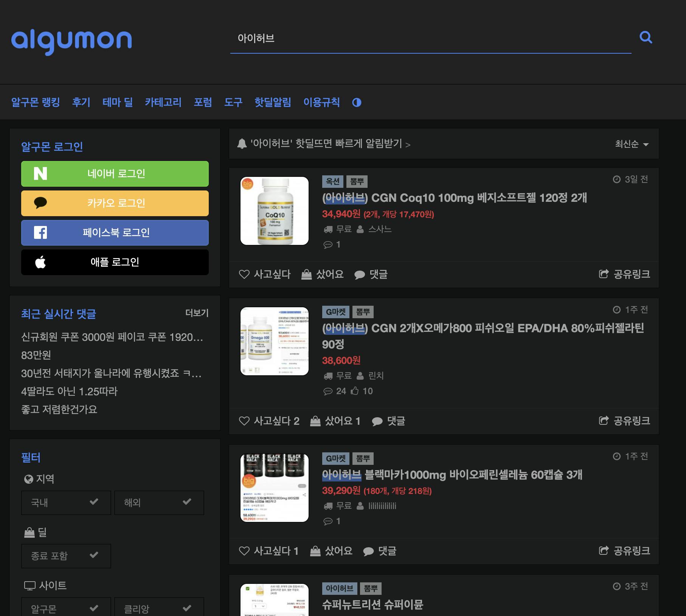Click the 네이버 로그인 button
This screenshot has height=616, width=686.
click(115, 174)
